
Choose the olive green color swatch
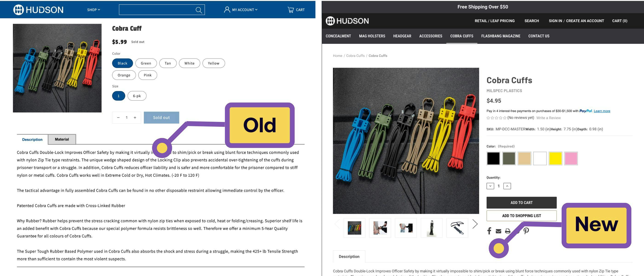[509, 158]
